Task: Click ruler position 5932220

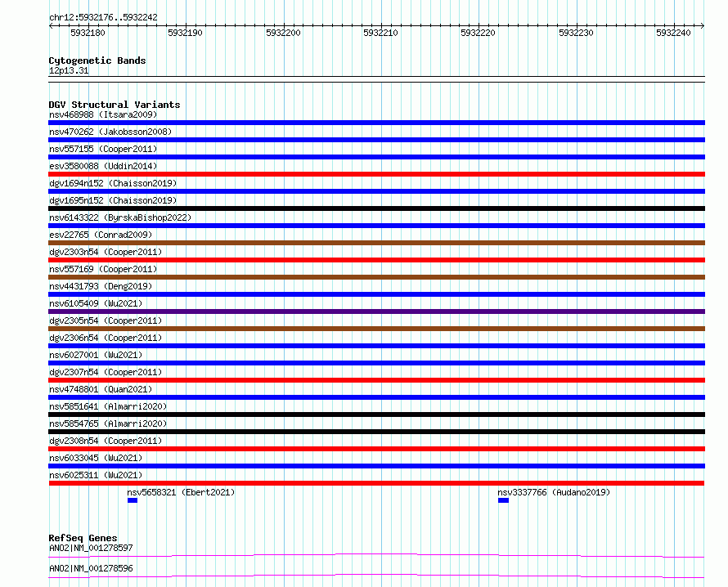Action: click(x=479, y=33)
